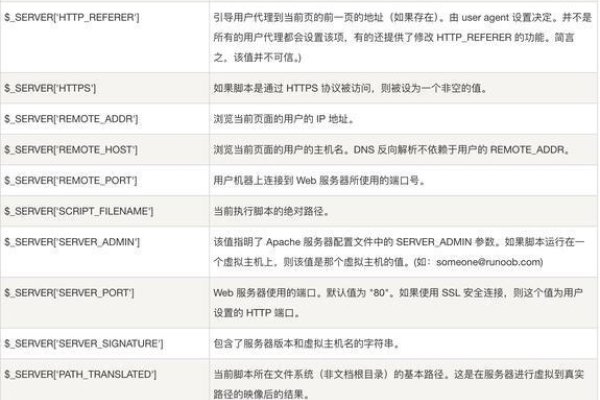Viewport: 600px width, 400px height.
Task: Select the $_SERVER['PATH_TRANSLATED'] cell
Action: click(x=105, y=379)
